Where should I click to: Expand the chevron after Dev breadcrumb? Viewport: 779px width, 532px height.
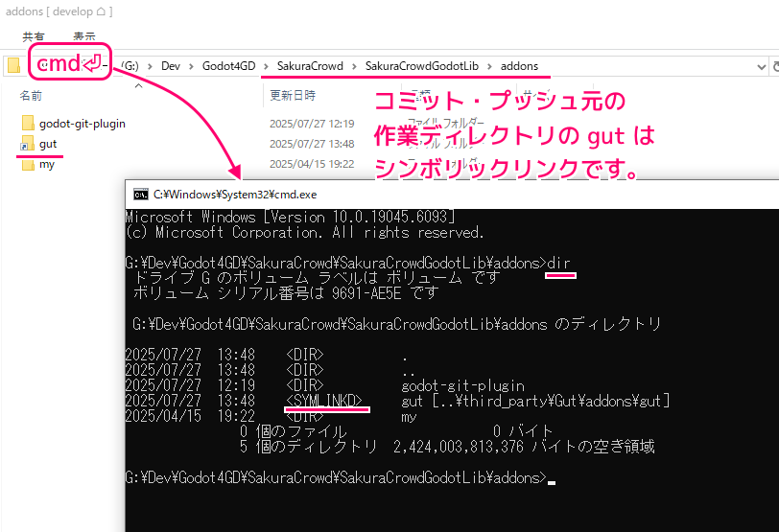tap(191, 66)
